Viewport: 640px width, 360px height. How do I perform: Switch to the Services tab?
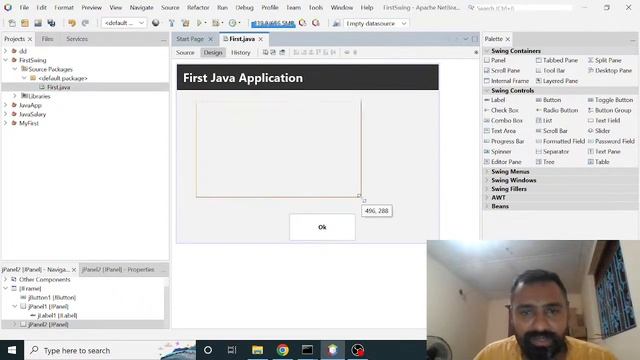[x=77, y=39]
